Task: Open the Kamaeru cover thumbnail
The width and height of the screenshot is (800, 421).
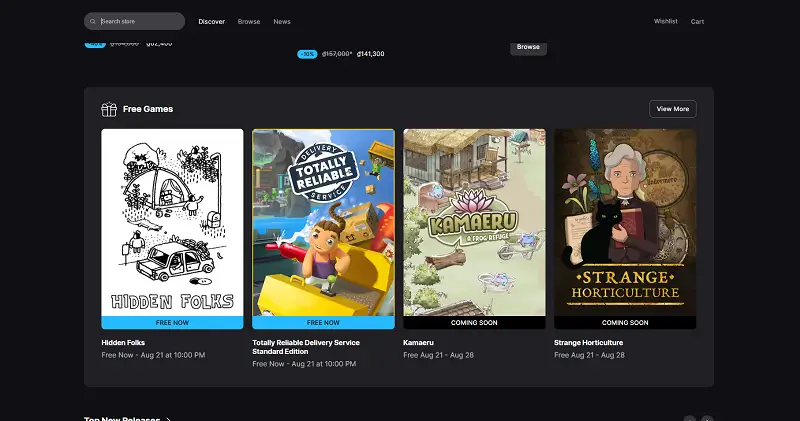Action: tap(474, 222)
